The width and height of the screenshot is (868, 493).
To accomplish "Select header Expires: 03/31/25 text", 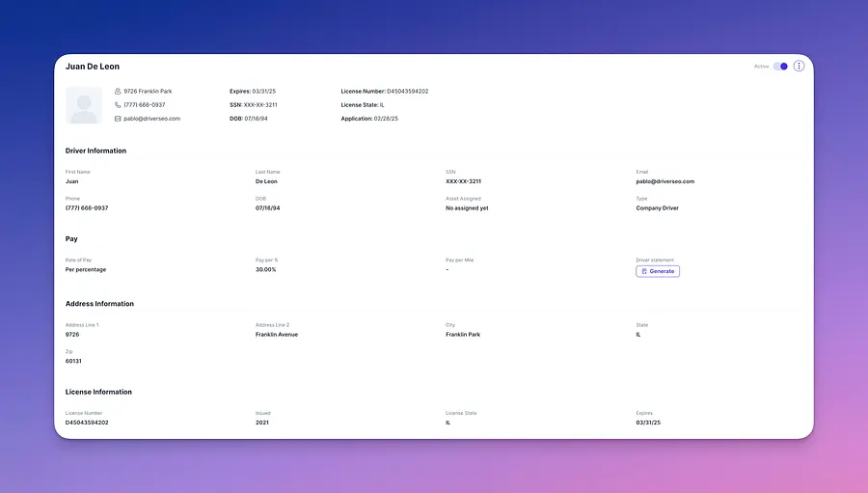I will coord(253,92).
